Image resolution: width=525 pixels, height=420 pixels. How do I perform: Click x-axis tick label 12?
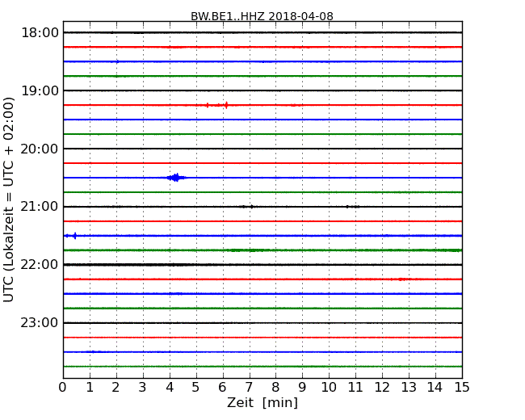(382, 388)
